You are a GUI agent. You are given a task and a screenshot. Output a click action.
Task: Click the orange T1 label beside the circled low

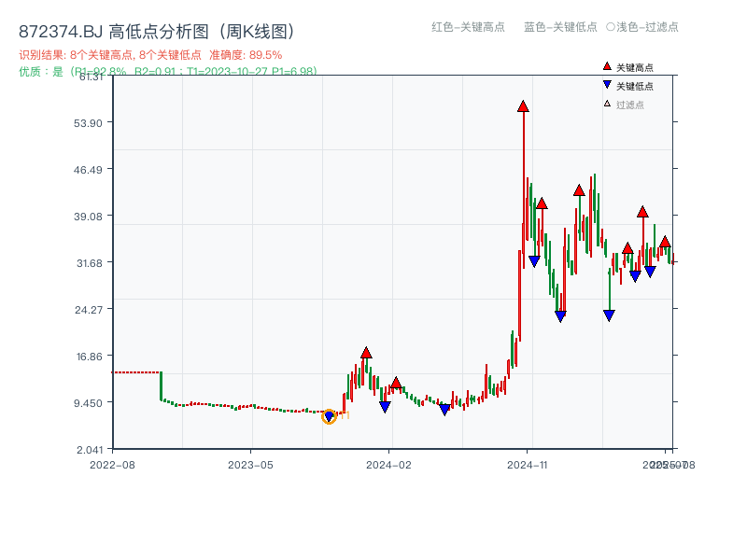point(345,415)
